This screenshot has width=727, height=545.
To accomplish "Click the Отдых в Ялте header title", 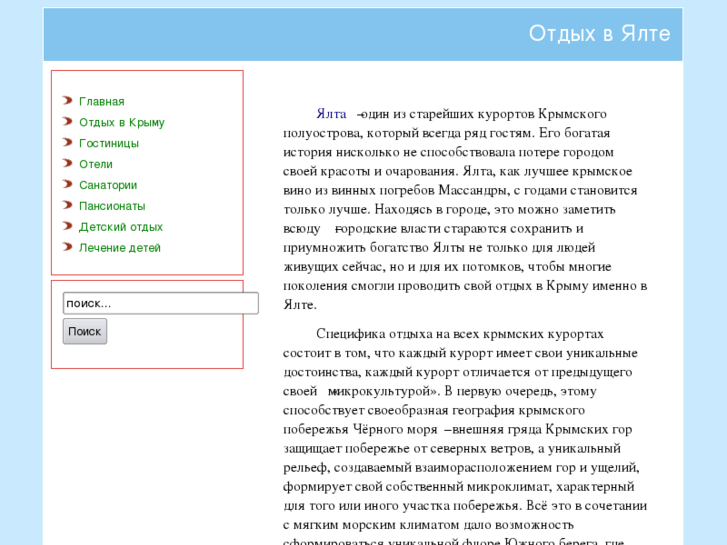I will point(599,34).
